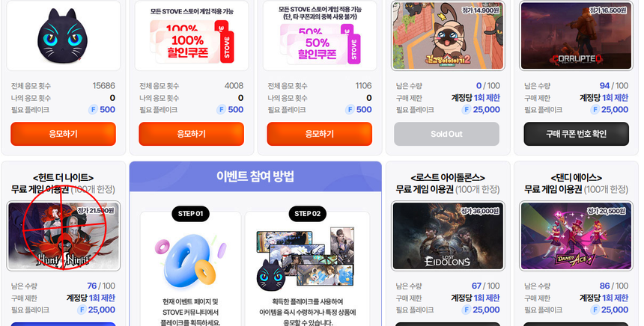This screenshot has height=326, width=644.
Task: Open 구매 쿠폰 번호 확인 for Corrupted
Action: (x=577, y=134)
